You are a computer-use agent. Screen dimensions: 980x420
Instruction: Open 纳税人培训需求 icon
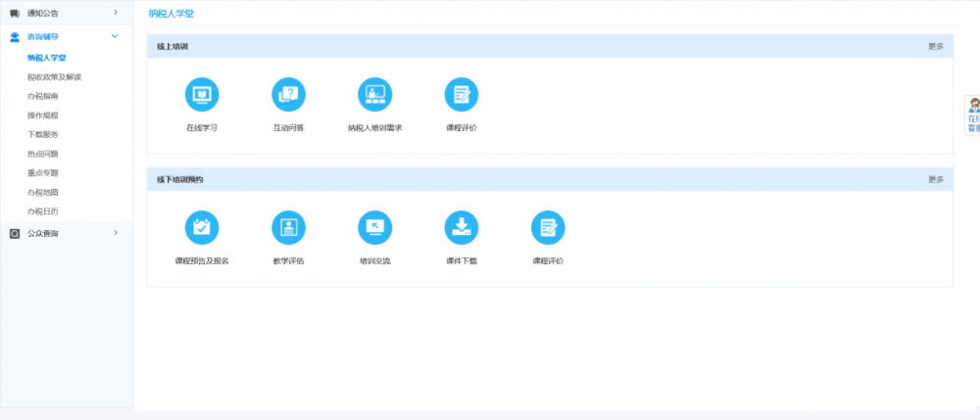tap(374, 95)
